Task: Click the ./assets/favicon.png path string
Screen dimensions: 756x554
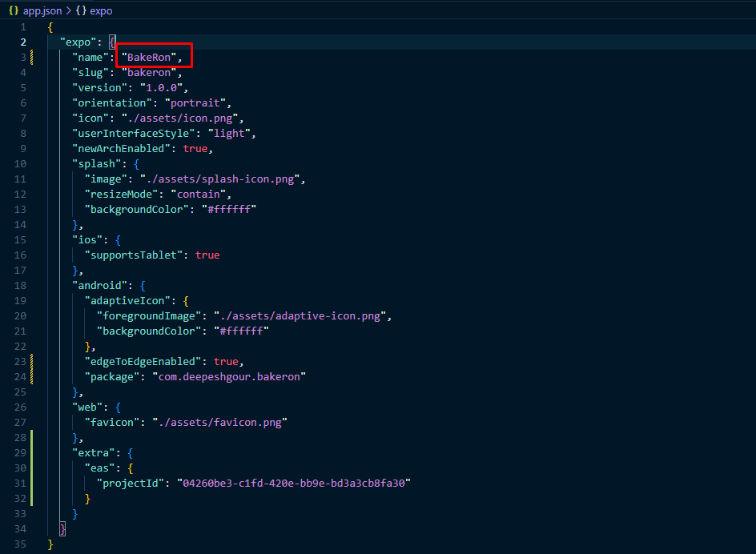Action: 217,422
